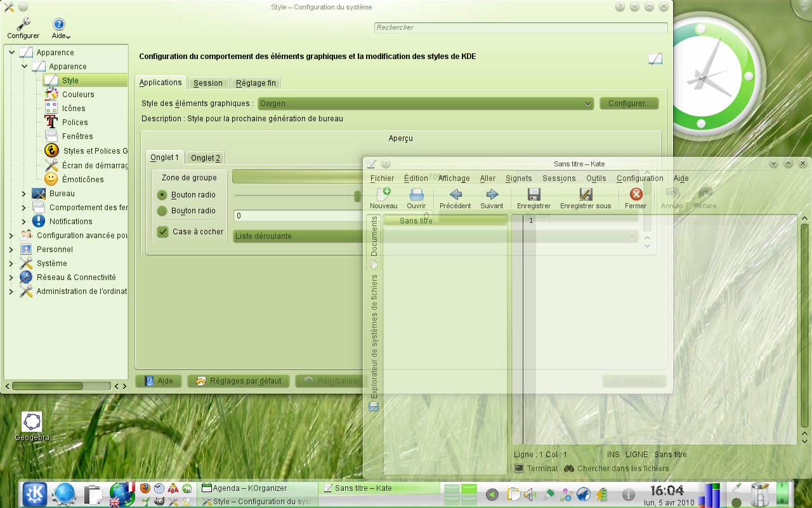
Task: Launch GIMP from the panel quicklaunch
Action: click(159, 501)
